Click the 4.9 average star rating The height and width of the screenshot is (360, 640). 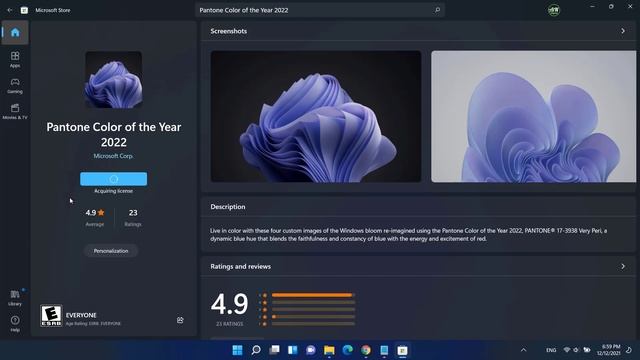(95, 213)
